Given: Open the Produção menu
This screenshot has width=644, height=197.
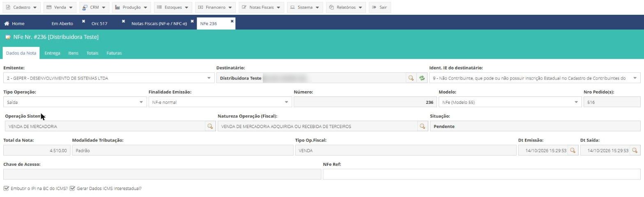Looking at the screenshot, I should click(131, 7).
